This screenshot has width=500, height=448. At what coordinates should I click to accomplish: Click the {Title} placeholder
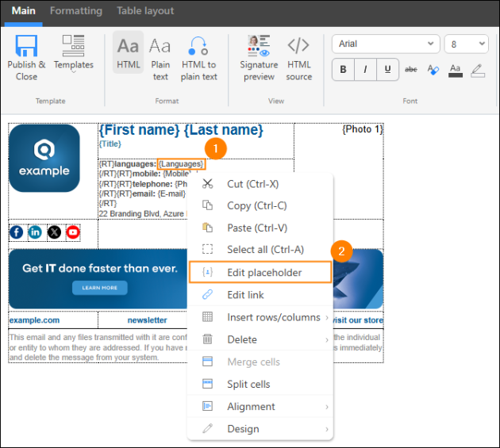(x=110, y=144)
